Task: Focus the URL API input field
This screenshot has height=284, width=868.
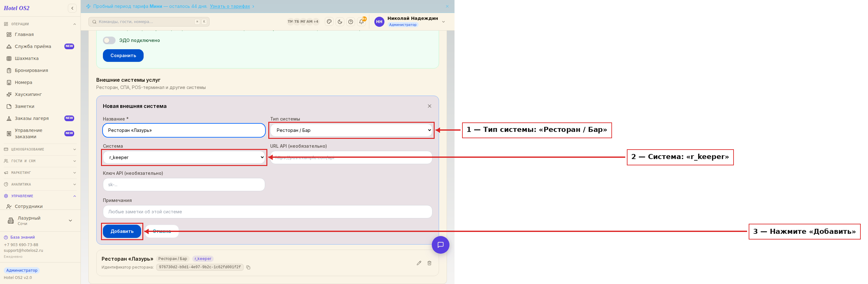Action: pyautogui.click(x=351, y=157)
